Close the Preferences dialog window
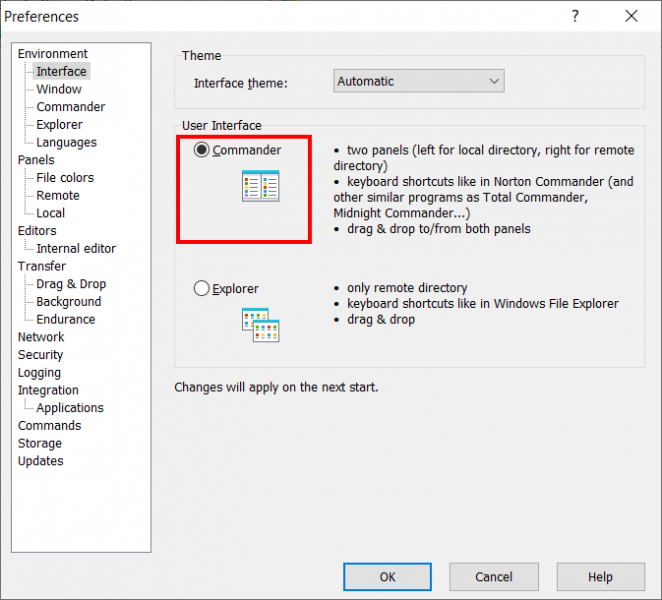Viewport: 662px width, 600px height. point(631,16)
